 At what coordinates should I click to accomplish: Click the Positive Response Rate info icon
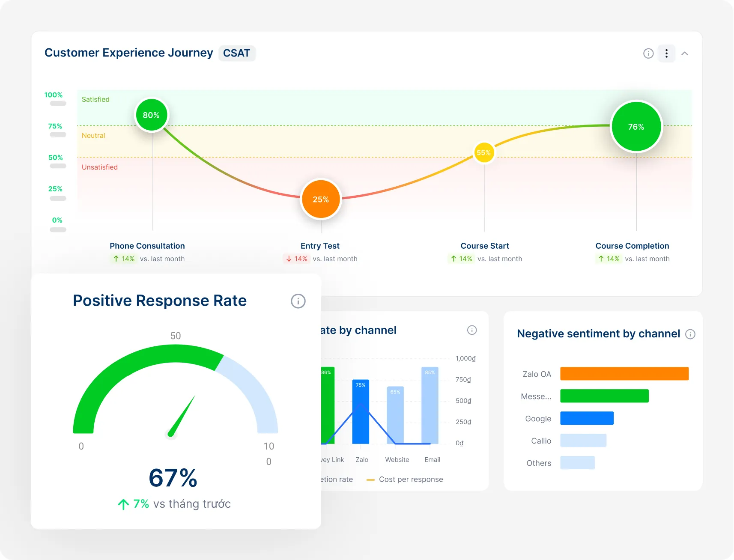pos(298,301)
